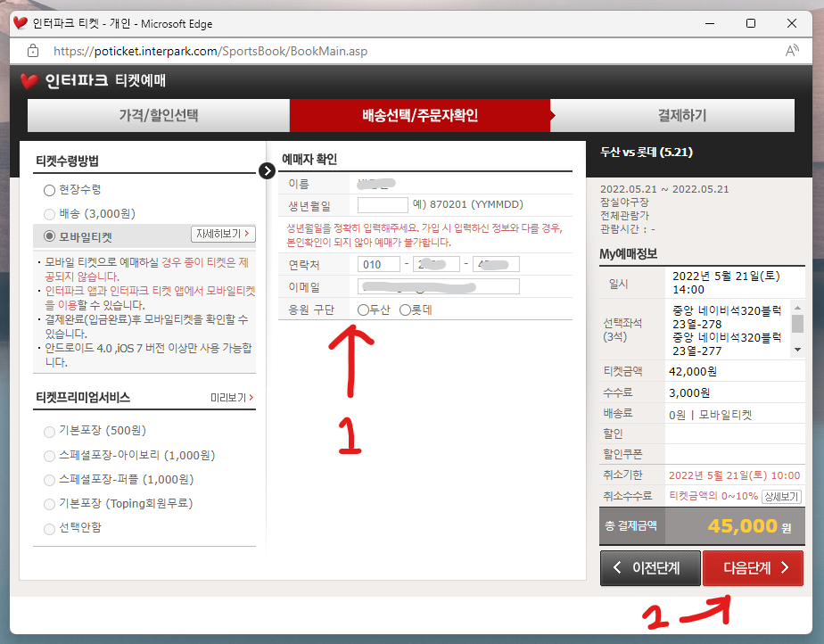Proceed with 다음단계 button
This screenshot has width=824, height=644.
753,568
